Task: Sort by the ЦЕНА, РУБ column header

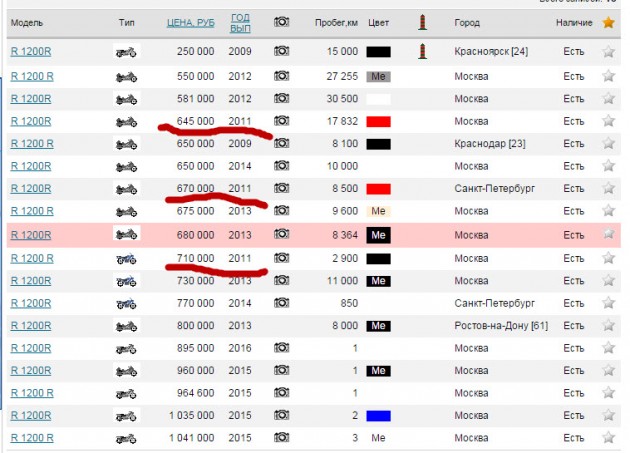Action: pyautogui.click(x=190, y=22)
